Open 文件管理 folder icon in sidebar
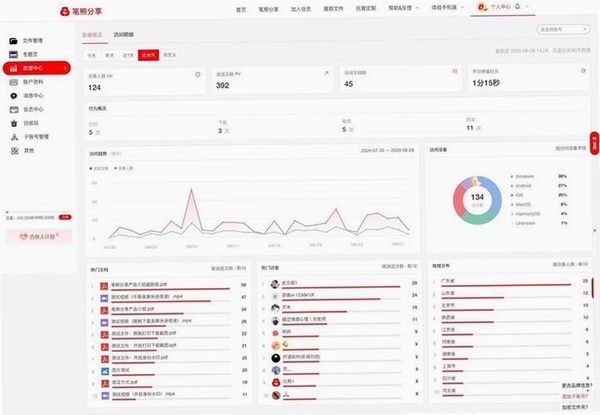The image size is (600, 415). (x=14, y=41)
